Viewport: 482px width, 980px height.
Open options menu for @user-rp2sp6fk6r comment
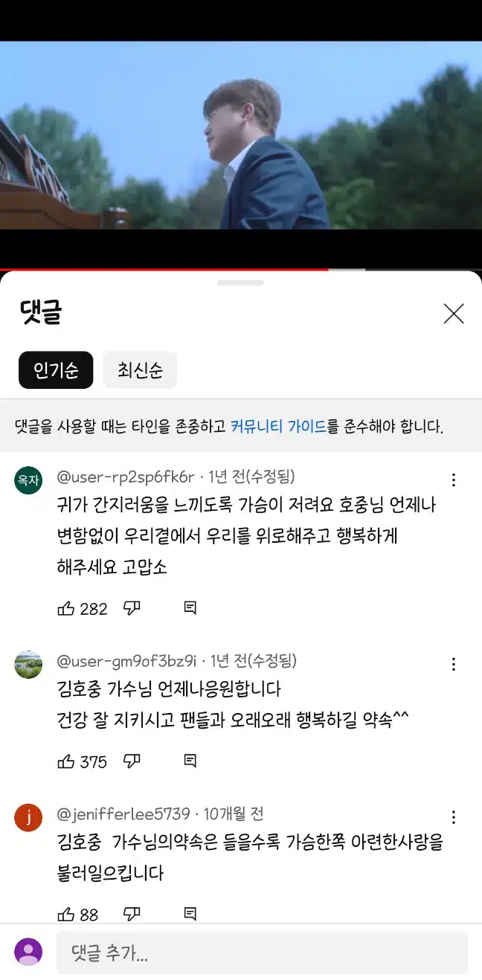pos(454,480)
